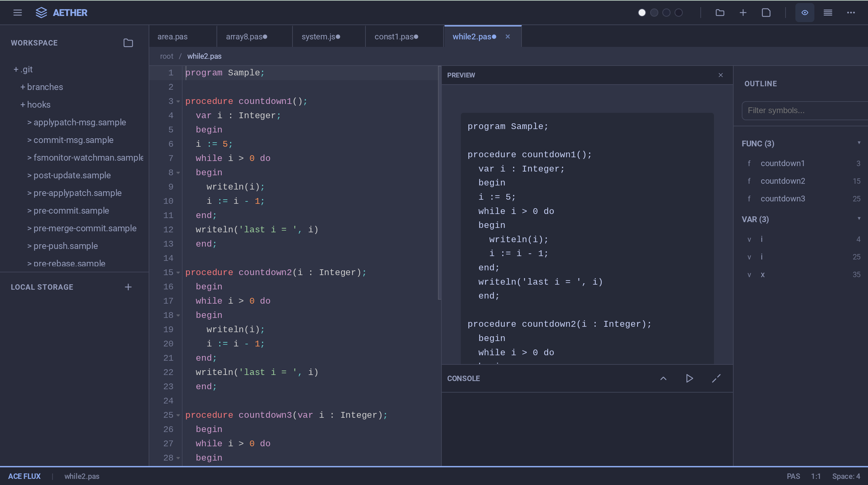Click the save file icon in toolbar

(x=766, y=13)
